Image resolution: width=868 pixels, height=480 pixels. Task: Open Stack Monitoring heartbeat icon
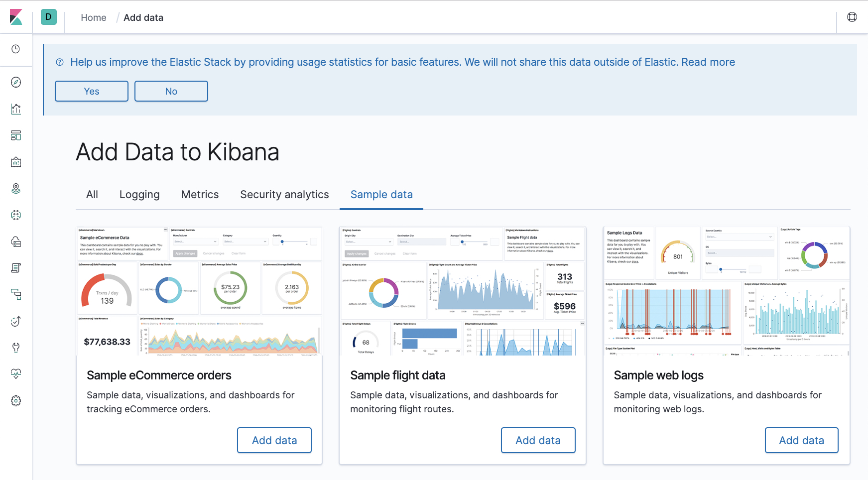pyautogui.click(x=16, y=374)
